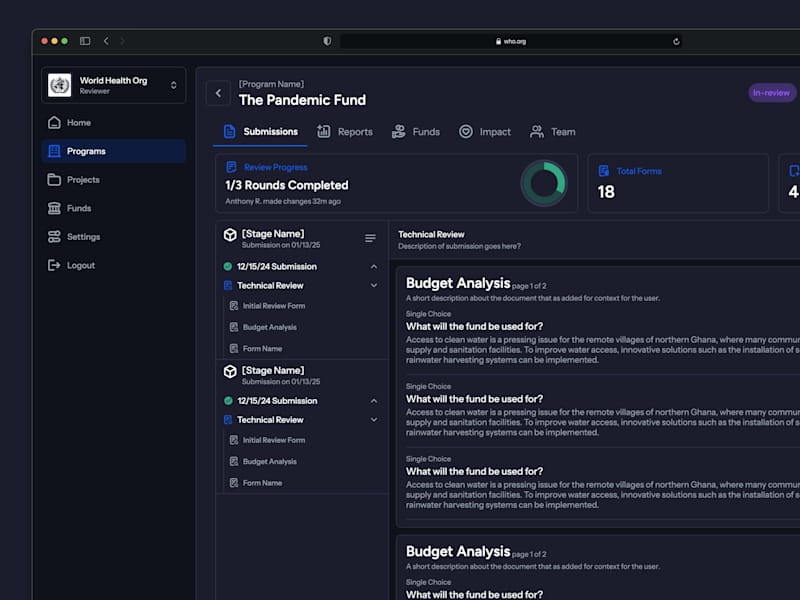Image resolution: width=800 pixels, height=600 pixels.
Task: Click the browser forward arrow
Action: point(122,41)
